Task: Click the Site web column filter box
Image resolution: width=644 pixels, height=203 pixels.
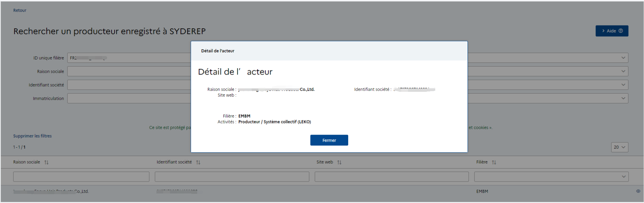Action: point(392,176)
